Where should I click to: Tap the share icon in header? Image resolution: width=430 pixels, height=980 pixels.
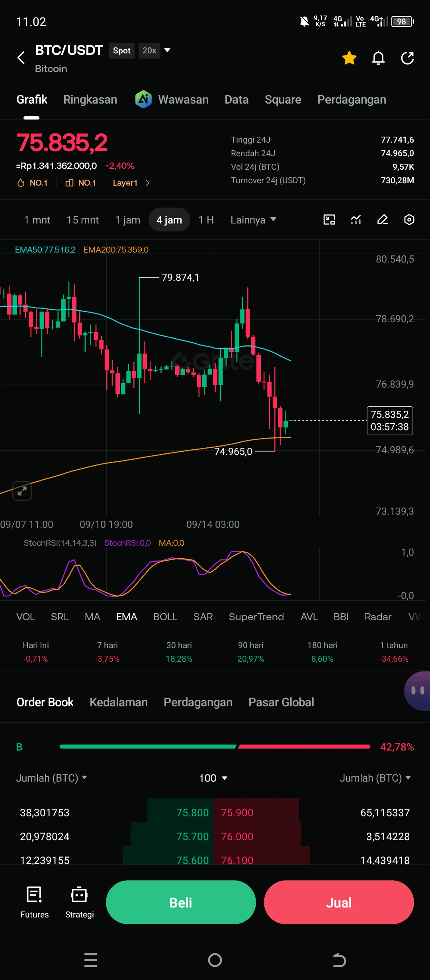coord(407,58)
